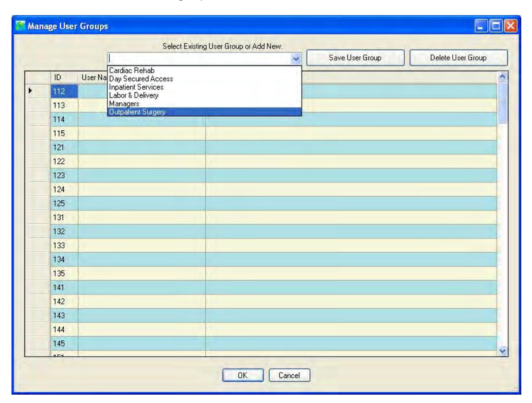This screenshot has width=532, height=403.
Task: Choose the highlighted Outpatient Surgery entry
Action: 205,112
